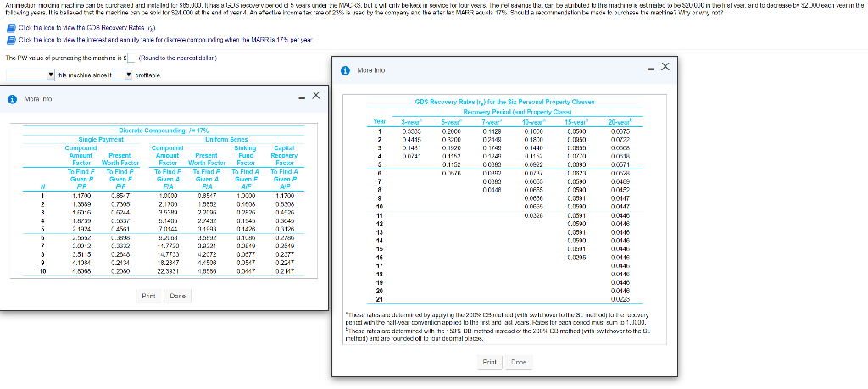Click the '5-year' column header
The image size is (868, 389).
click(452, 122)
